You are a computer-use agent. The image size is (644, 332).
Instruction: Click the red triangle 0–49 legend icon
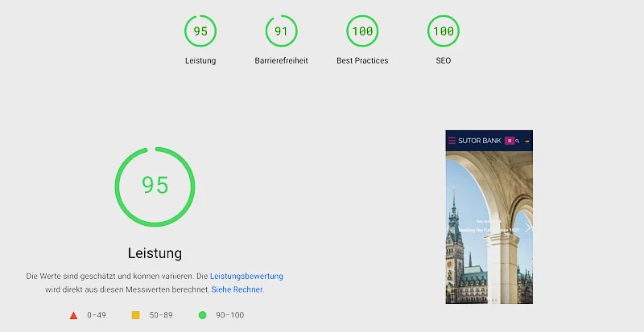coord(73,315)
